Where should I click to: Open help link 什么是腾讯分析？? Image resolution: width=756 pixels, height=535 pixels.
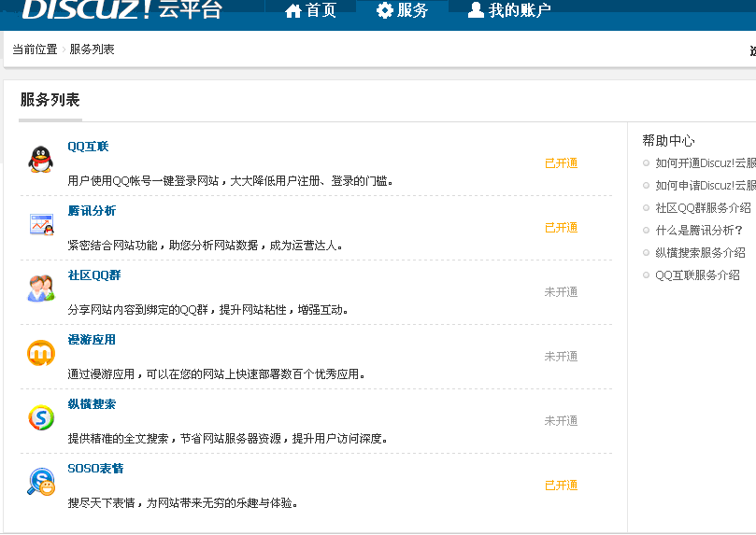click(x=699, y=231)
